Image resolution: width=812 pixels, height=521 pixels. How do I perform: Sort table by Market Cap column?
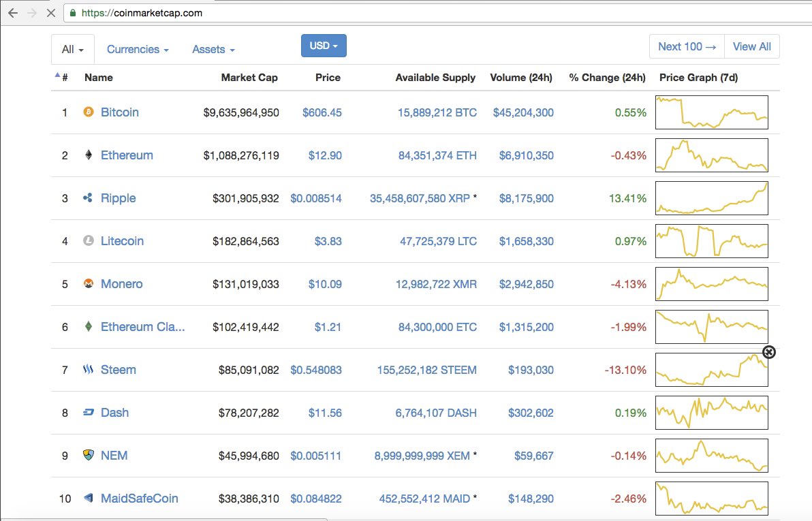click(249, 78)
